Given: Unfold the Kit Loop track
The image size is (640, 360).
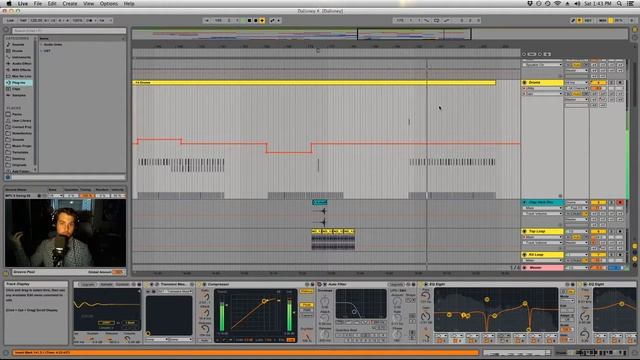Looking at the screenshot, I should (524, 255).
